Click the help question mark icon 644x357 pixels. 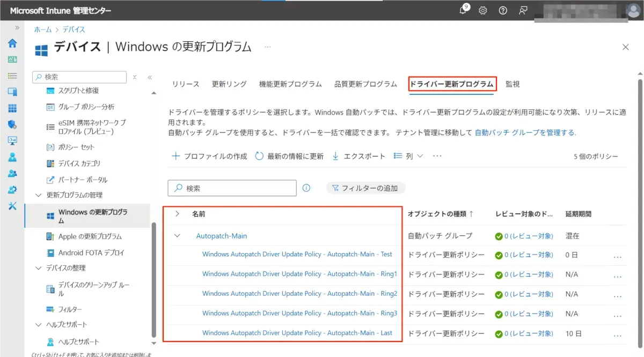[503, 10]
